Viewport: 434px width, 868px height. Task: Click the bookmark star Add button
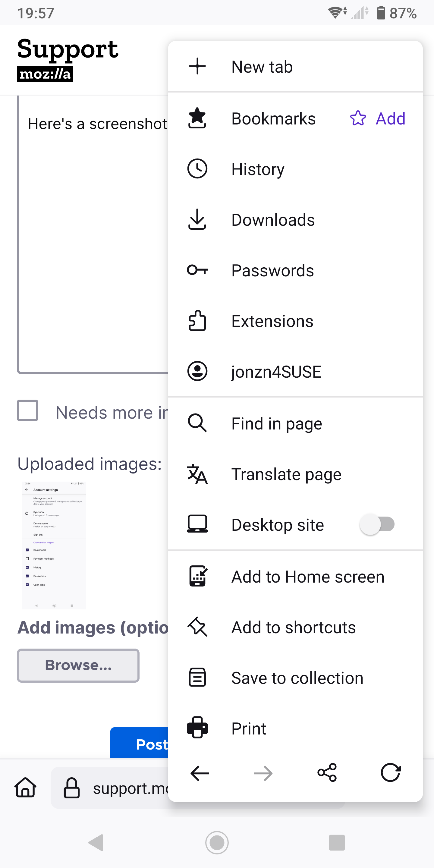point(378,118)
